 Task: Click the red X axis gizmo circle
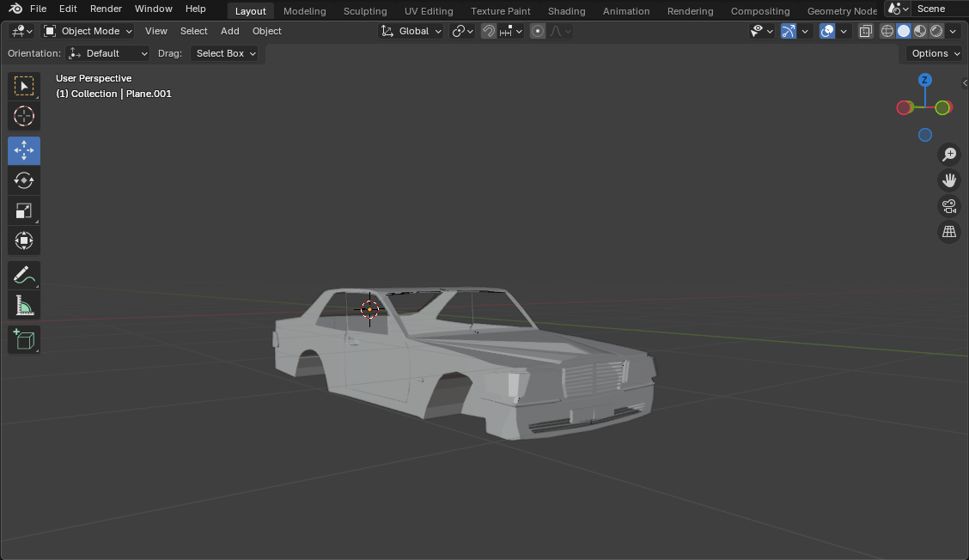tap(905, 107)
